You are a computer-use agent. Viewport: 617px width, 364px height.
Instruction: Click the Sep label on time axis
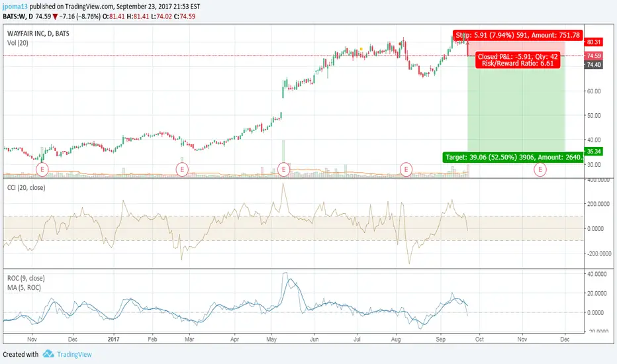click(x=440, y=340)
